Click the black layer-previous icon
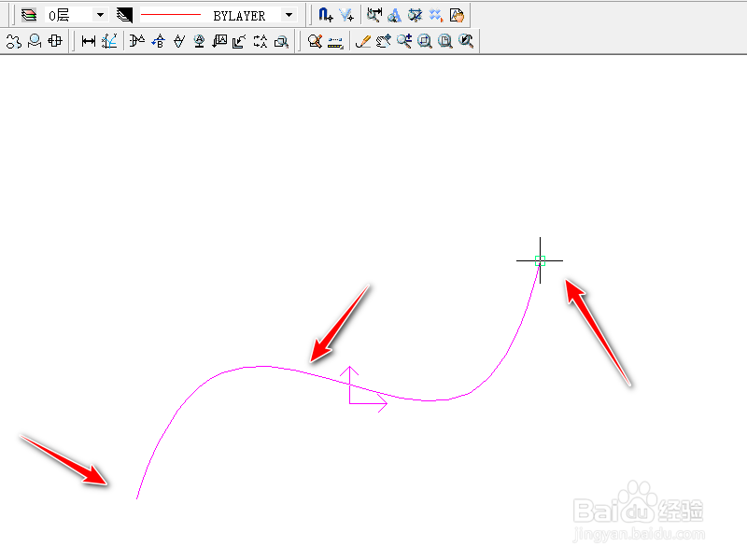 (x=124, y=15)
